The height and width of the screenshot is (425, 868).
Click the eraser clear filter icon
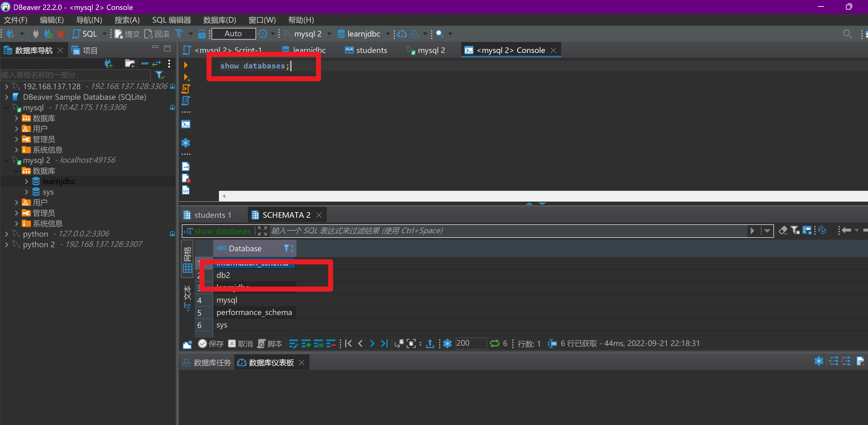783,230
